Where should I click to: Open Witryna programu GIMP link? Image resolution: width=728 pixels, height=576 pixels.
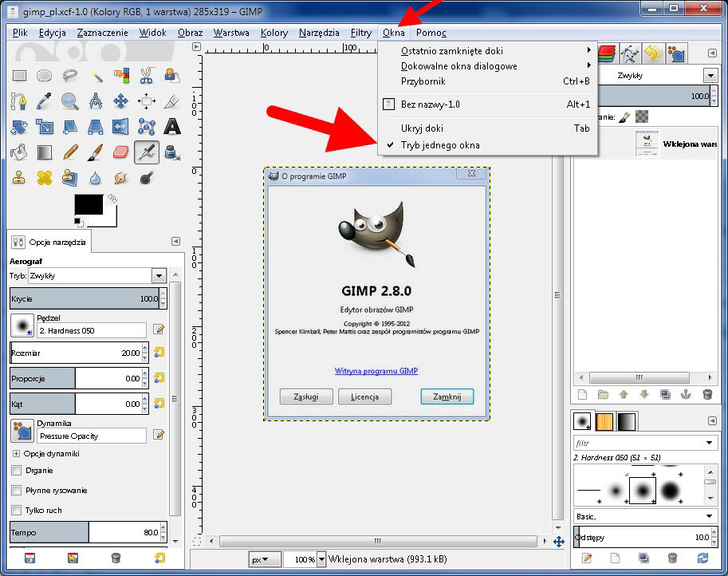click(x=376, y=371)
